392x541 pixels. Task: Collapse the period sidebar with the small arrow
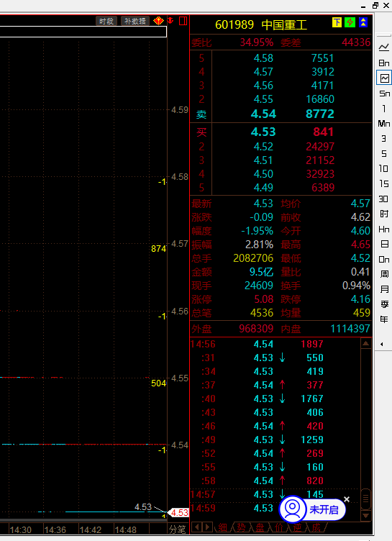tap(382, 344)
